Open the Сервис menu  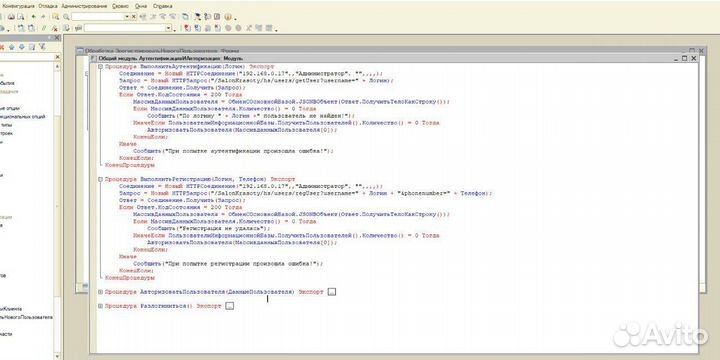(x=121, y=6)
